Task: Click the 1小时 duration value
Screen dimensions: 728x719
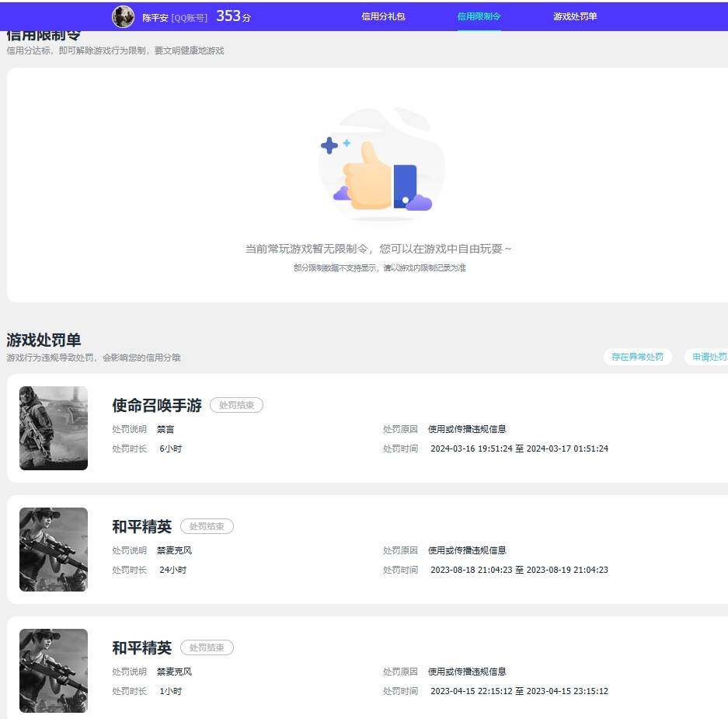Action: click(x=170, y=691)
